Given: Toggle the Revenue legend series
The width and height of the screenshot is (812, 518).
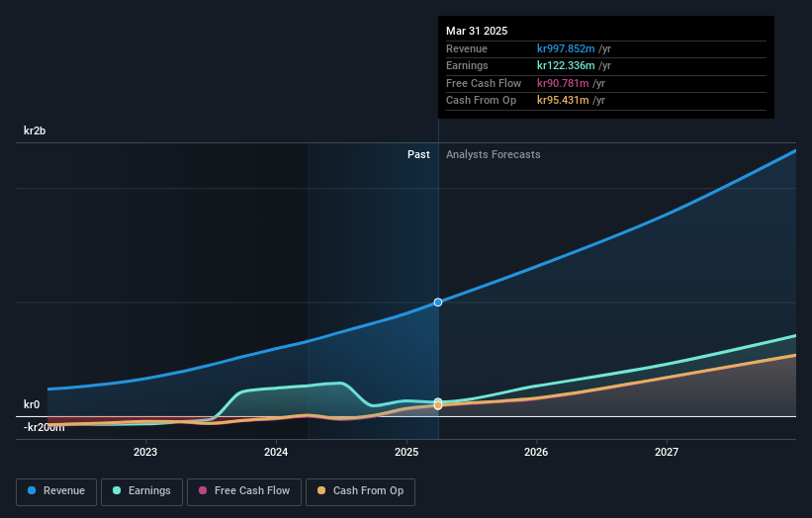Looking at the screenshot, I should (x=56, y=491).
